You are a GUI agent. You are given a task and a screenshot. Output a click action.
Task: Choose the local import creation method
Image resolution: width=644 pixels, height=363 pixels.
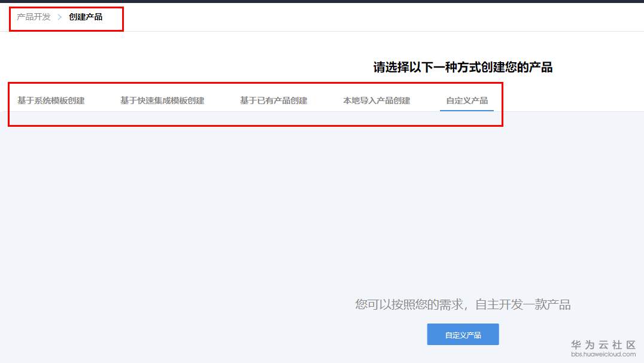[x=376, y=100]
